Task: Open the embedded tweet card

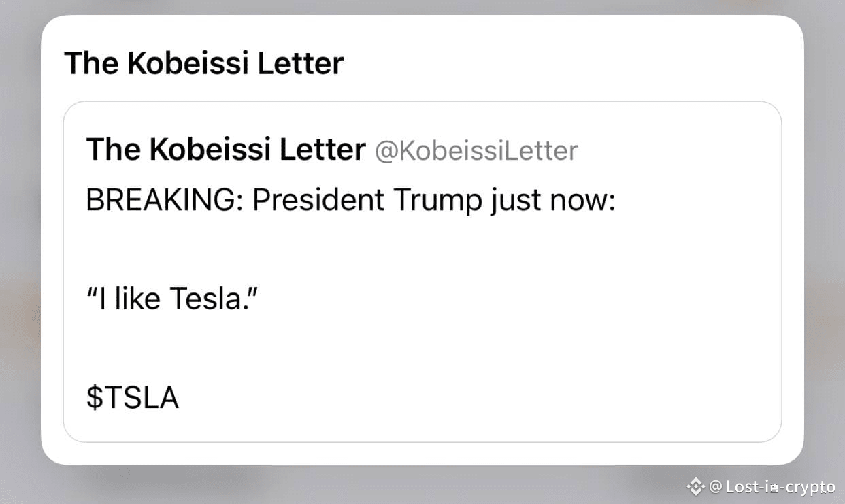Action: tap(422, 272)
